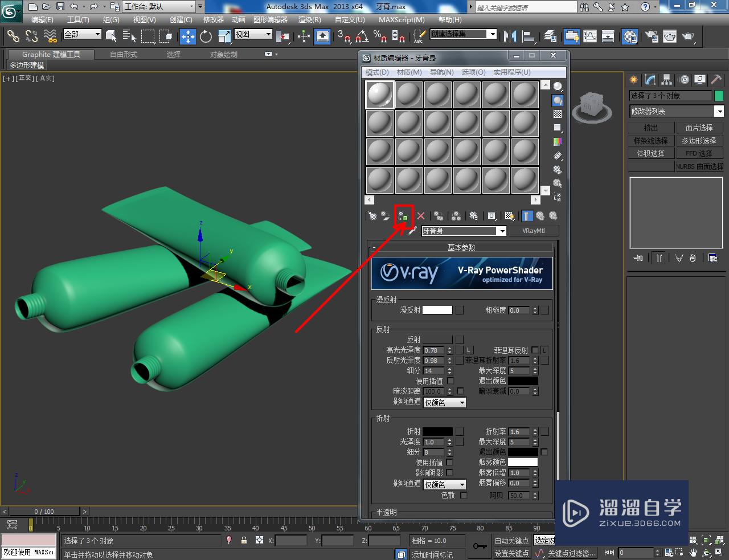This screenshot has height=560, width=729.
Task: Open 模式(D) menu in material editor
Action: tap(377, 72)
